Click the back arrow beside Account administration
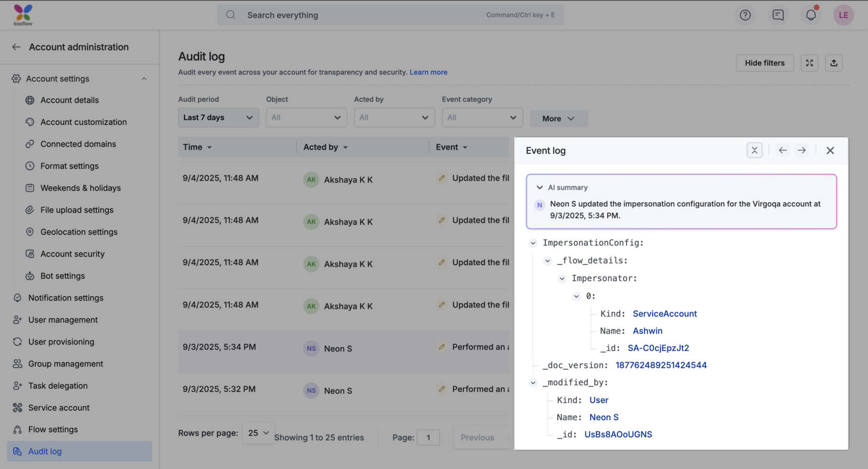This screenshot has height=469, width=868. click(16, 47)
